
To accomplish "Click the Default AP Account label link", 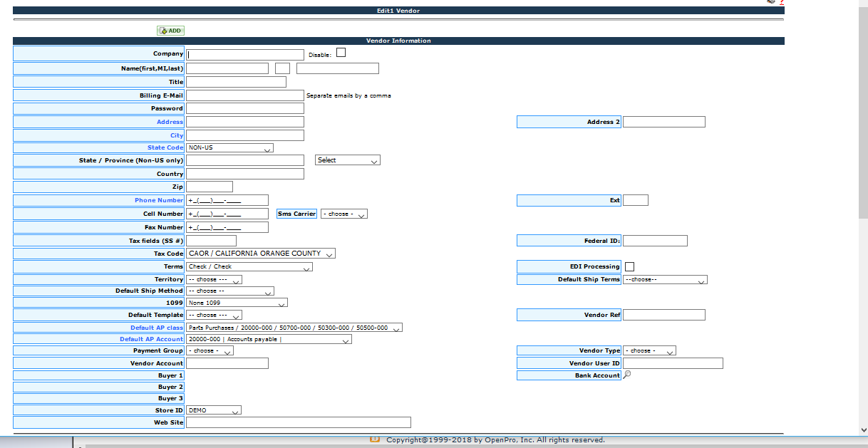I will click(x=151, y=339).
